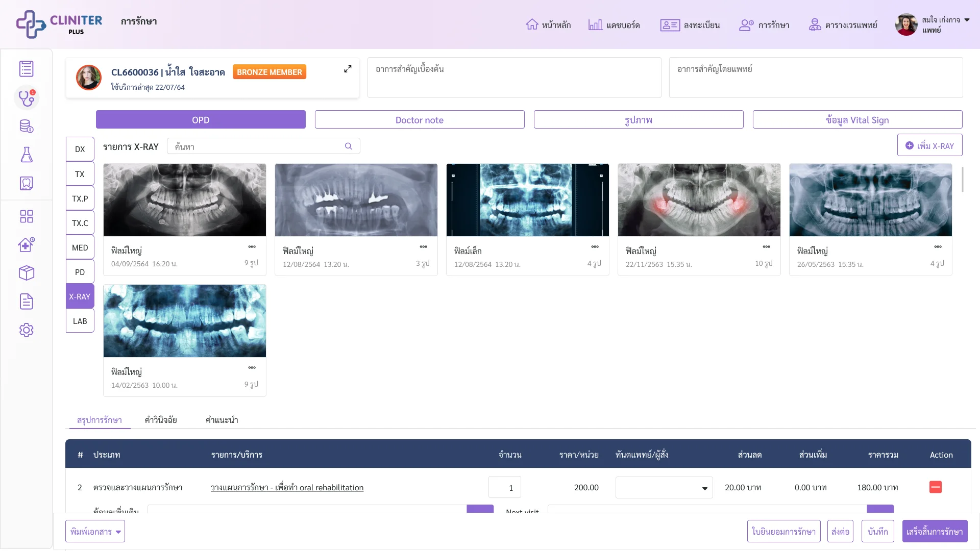Click the เสร็จสิ้นการรักษา button
This screenshot has height=551, width=980.
point(935,531)
